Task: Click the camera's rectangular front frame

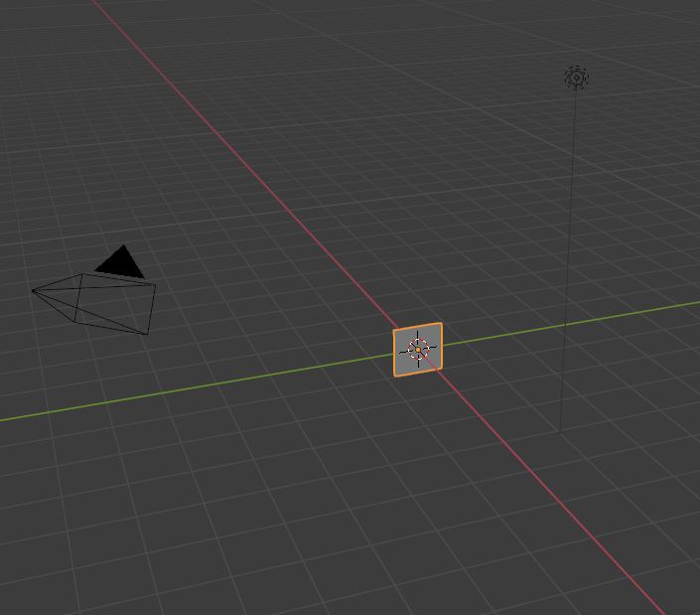Action: (150, 308)
